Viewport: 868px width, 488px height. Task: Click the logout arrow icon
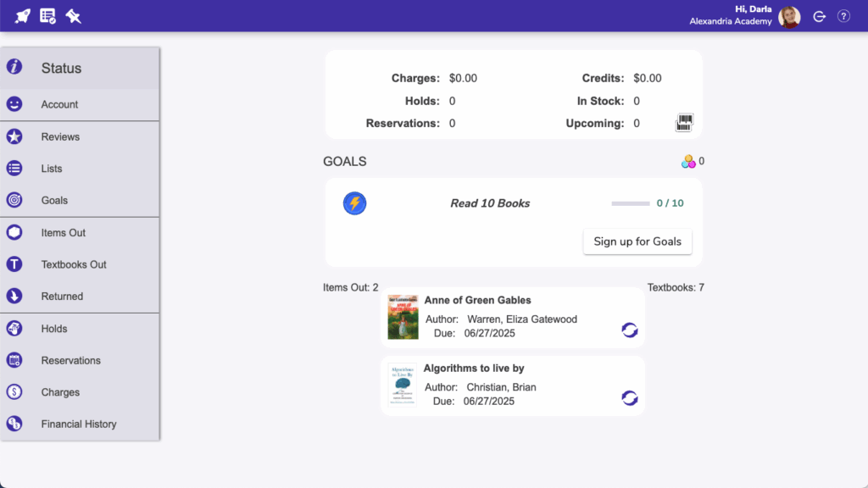(x=820, y=17)
